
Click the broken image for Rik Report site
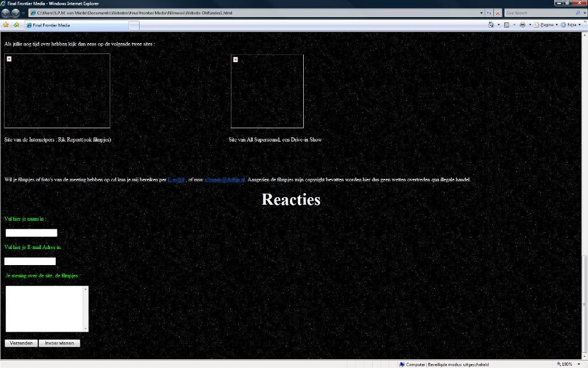(x=57, y=90)
